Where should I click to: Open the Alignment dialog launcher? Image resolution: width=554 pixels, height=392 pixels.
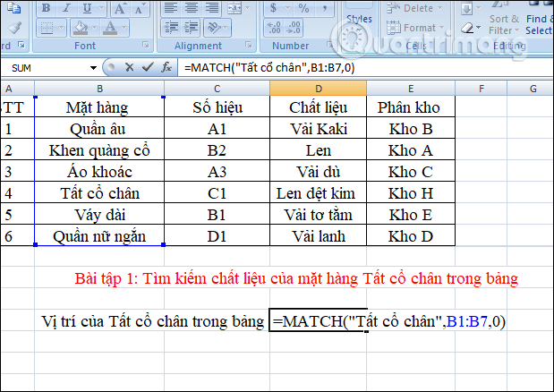(249, 45)
